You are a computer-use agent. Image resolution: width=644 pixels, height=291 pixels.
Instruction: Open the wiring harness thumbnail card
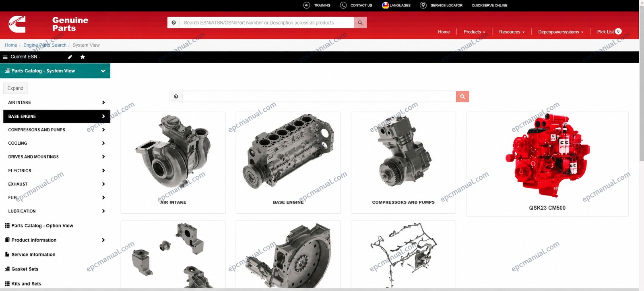pyautogui.click(x=403, y=255)
